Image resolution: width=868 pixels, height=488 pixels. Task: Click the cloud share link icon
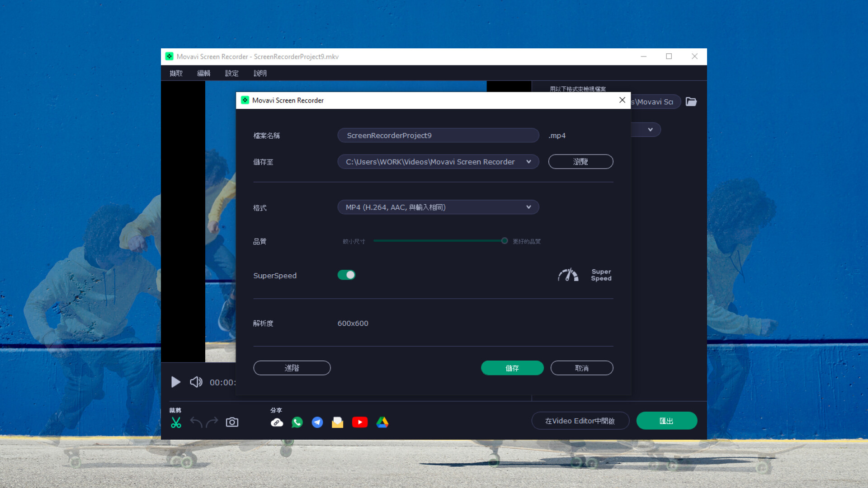pyautogui.click(x=277, y=422)
